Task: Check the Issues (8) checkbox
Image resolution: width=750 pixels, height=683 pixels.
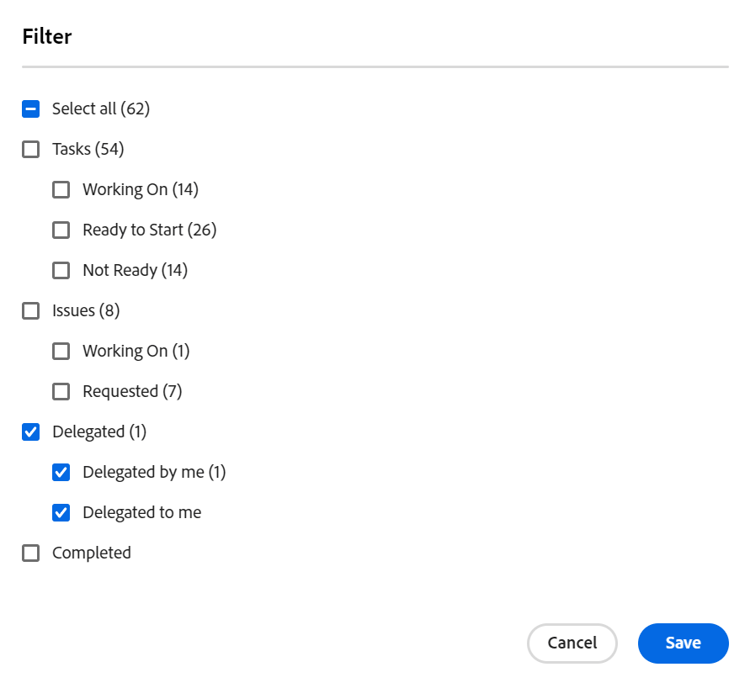Action: point(31,311)
